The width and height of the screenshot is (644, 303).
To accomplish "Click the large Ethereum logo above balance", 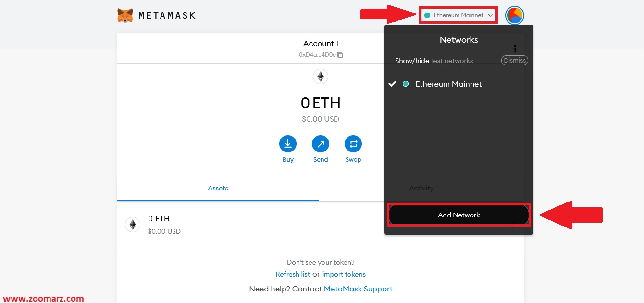I will 321,76.
